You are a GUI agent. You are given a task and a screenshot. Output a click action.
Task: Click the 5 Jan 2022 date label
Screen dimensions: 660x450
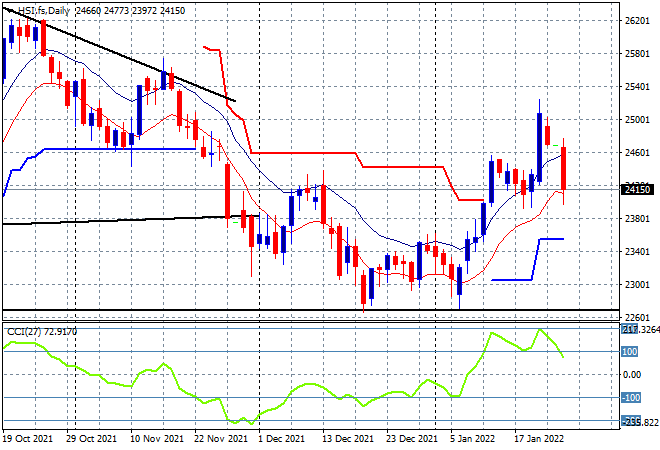click(x=473, y=439)
